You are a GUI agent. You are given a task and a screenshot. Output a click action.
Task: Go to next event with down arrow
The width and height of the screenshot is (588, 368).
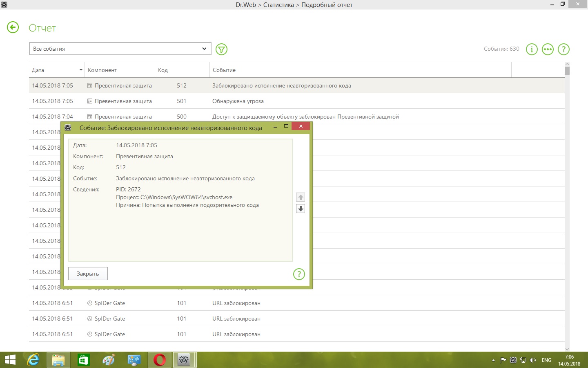301,209
